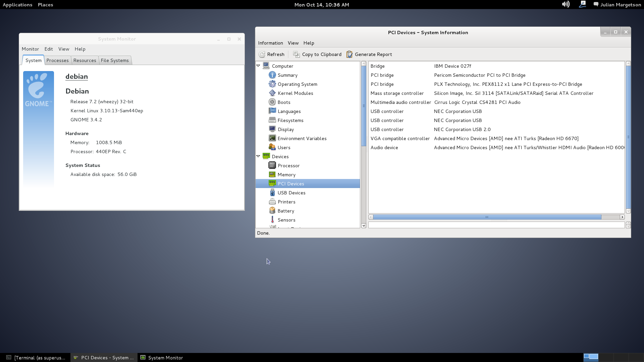Select the second workspace in switcher
Viewport: 644px width, 362px height.
[x=606, y=357]
